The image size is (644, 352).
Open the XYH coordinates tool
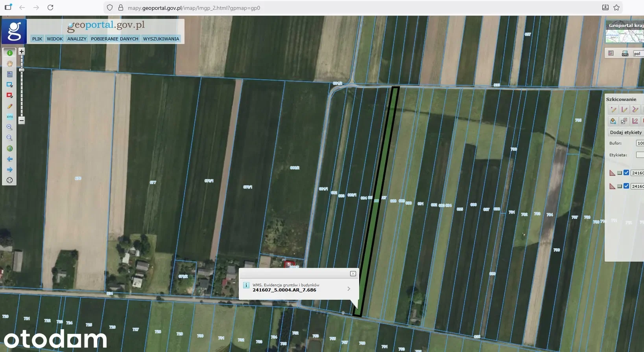(10, 117)
